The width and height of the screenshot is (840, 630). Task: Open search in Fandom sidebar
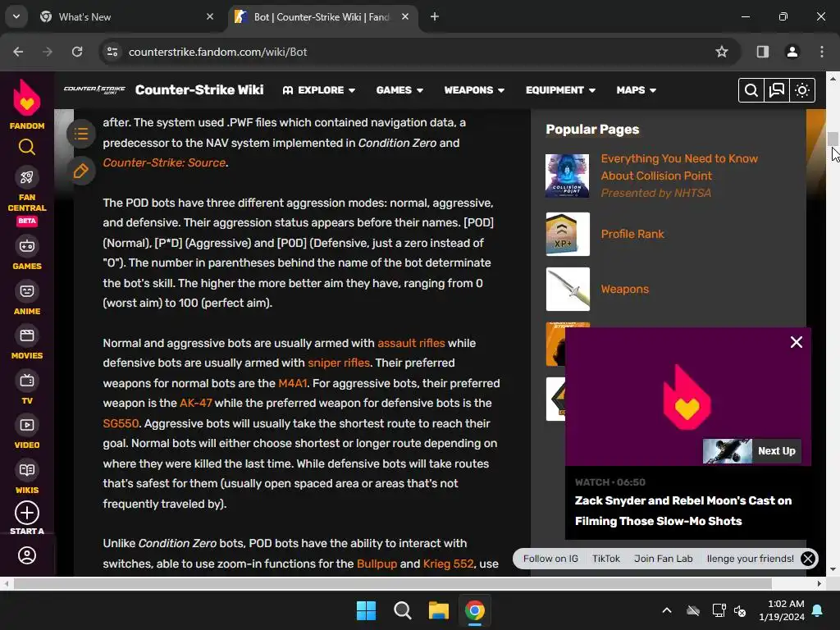click(27, 147)
